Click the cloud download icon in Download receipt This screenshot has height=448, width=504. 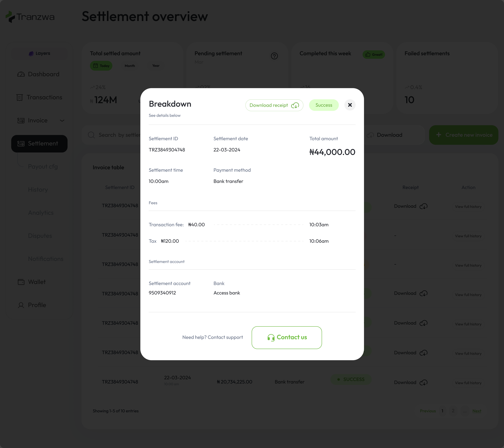[x=295, y=106]
